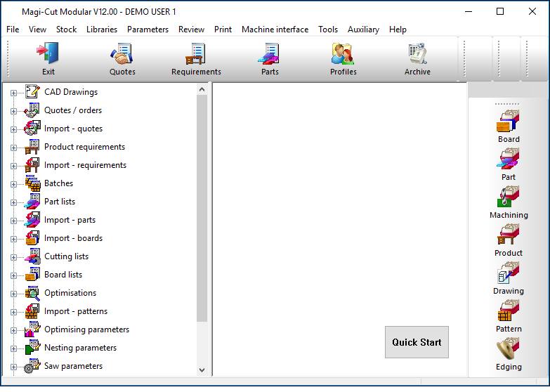Select the Optimising parameters tree icon
Viewport: 550px width, 392px height.
32,329
